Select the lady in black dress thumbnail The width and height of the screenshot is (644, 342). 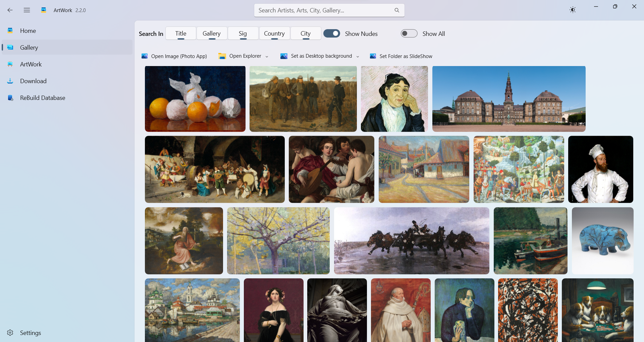pyautogui.click(x=274, y=310)
